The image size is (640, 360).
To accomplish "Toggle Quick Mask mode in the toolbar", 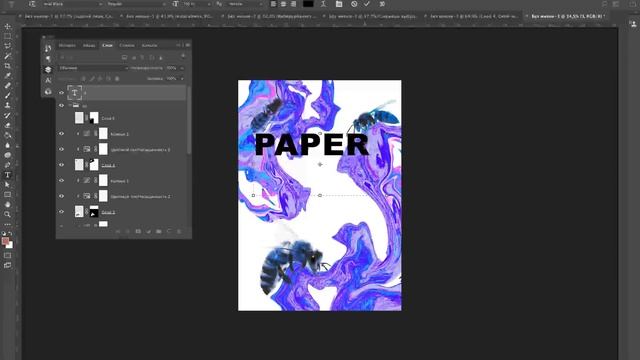I will tap(7, 255).
